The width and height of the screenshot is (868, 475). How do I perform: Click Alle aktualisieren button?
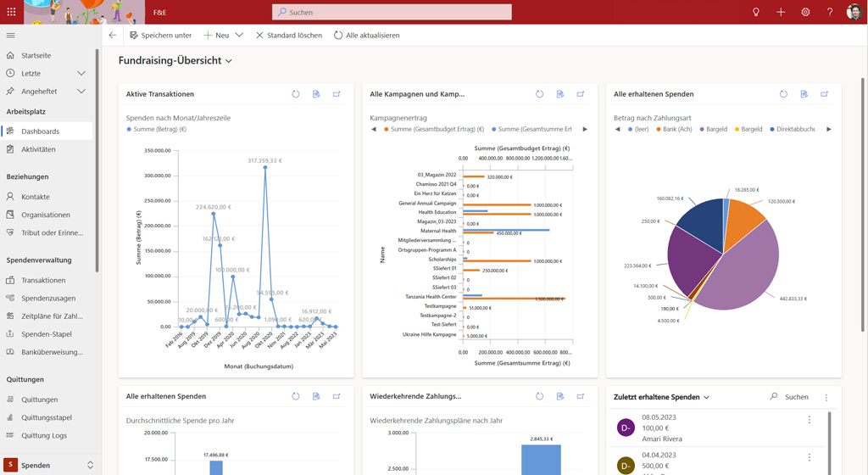coord(366,36)
